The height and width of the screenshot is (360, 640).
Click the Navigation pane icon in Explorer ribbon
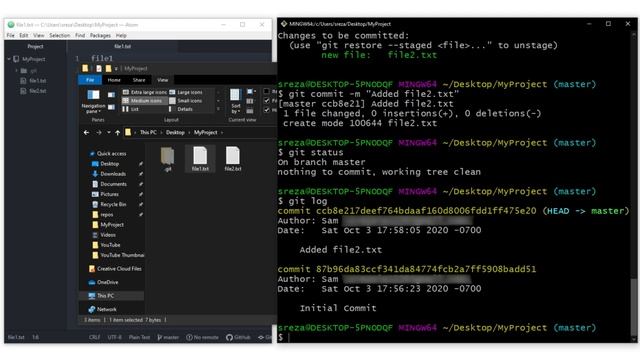(x=93, y=95)
